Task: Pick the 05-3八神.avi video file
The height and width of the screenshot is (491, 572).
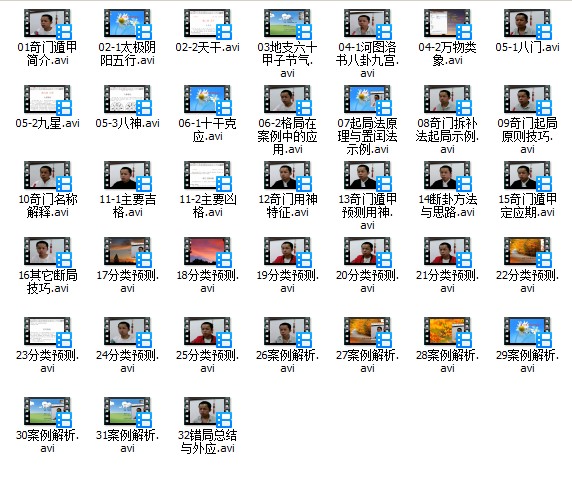Action: 127,100
